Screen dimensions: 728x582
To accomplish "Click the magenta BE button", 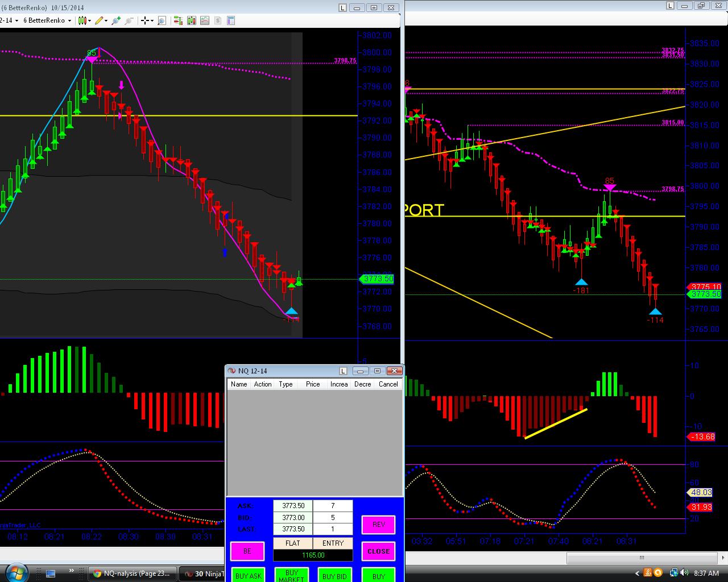I will 247,551.
